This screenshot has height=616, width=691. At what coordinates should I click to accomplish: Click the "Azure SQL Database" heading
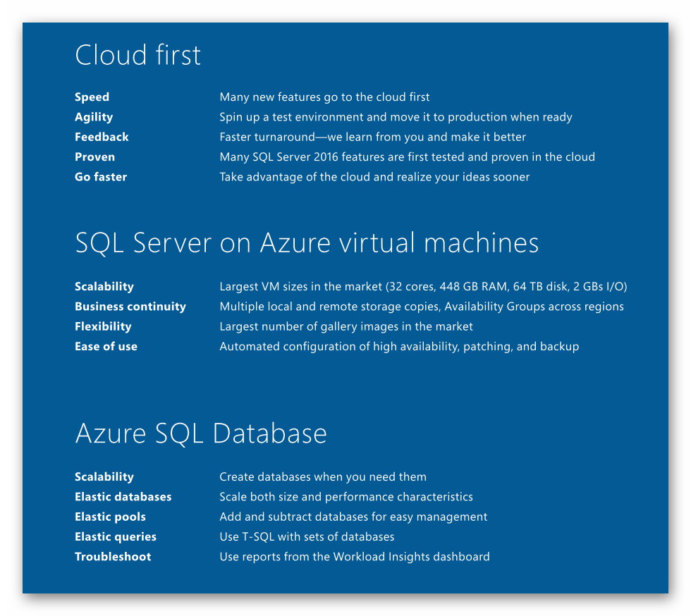coord(201,433)
